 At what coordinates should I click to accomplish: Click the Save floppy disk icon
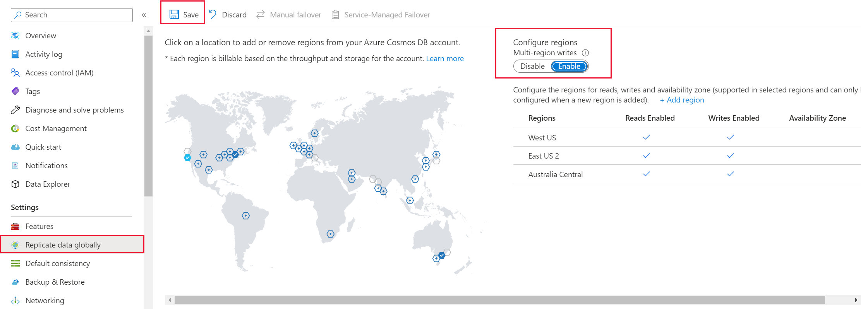[174, 15]
